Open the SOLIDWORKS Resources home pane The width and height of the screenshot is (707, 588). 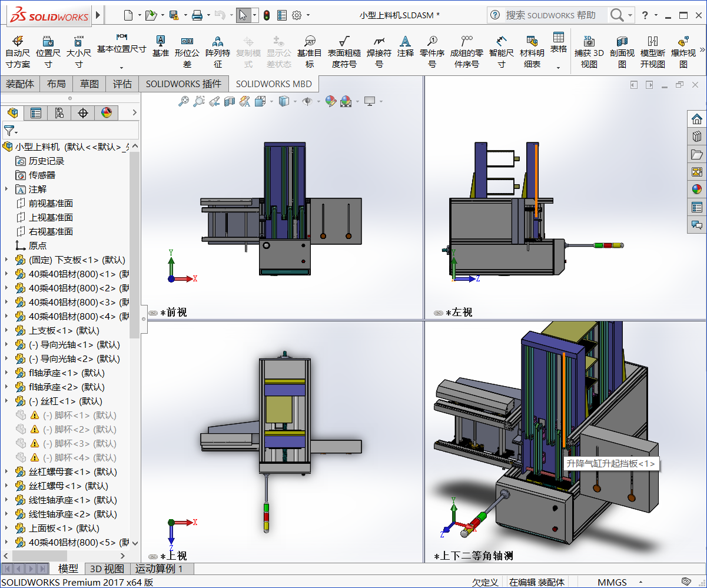pos(697,119)
